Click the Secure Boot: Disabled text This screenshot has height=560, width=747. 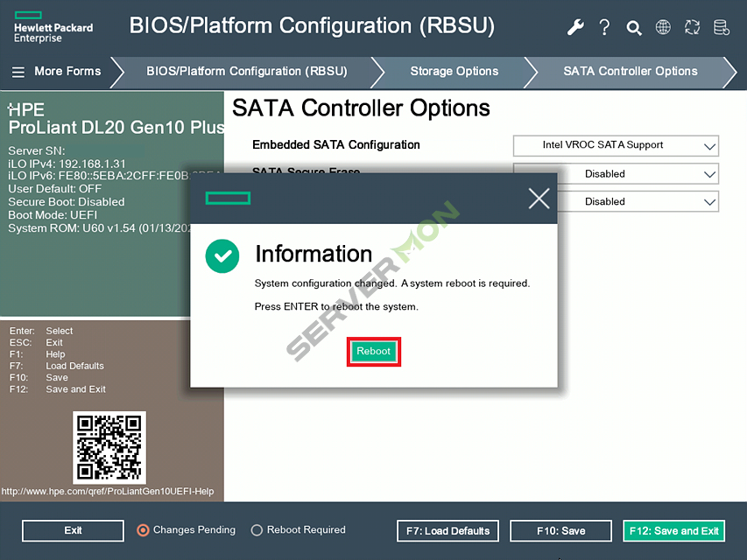[x=67, y=202]
